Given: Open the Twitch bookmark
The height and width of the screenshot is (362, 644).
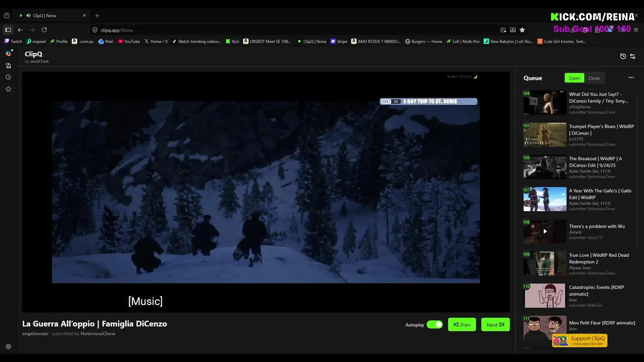Looking at the screenshot, I should click(13, 41).
